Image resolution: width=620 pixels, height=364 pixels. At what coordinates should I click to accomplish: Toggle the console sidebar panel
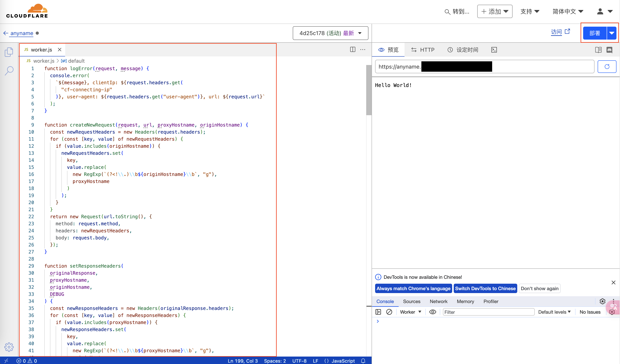[x=378, y=312]
